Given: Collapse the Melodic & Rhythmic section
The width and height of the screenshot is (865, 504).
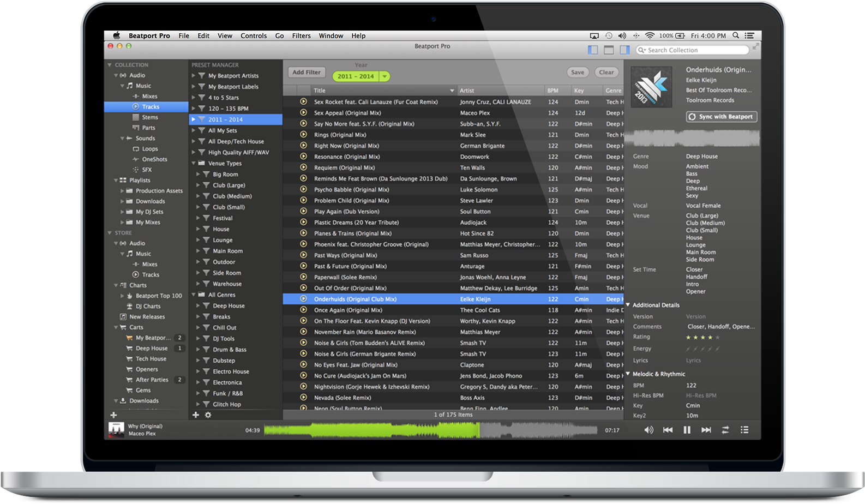Looking at the screenshot, I should (628, 374).
